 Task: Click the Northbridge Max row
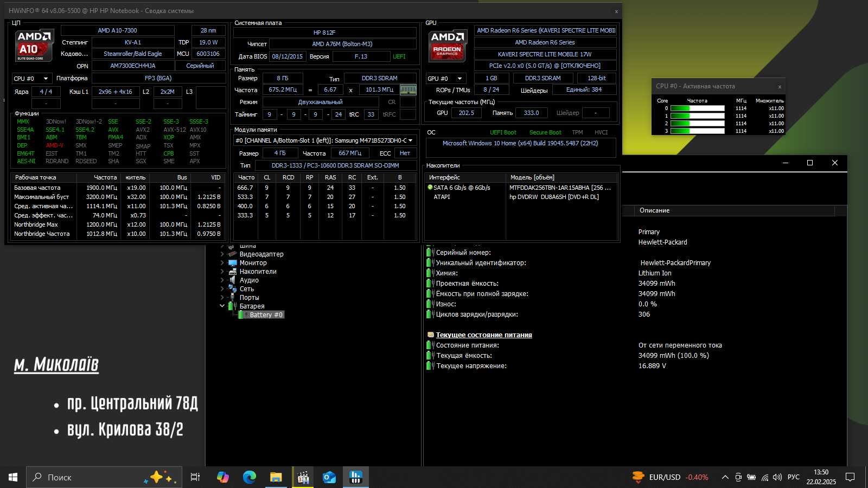pos(117,224)
